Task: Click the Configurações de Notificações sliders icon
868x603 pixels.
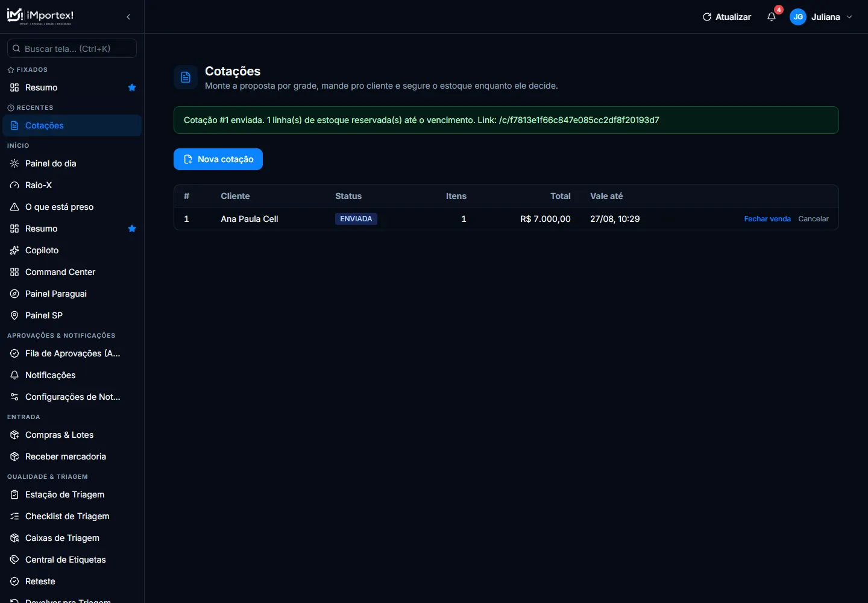Action: [14, 397]
